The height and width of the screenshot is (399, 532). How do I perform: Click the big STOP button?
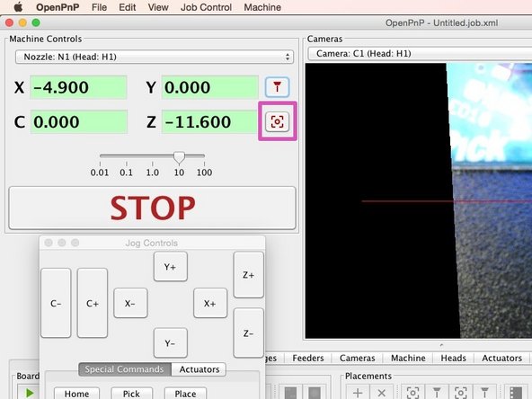[x=153, y=208]
